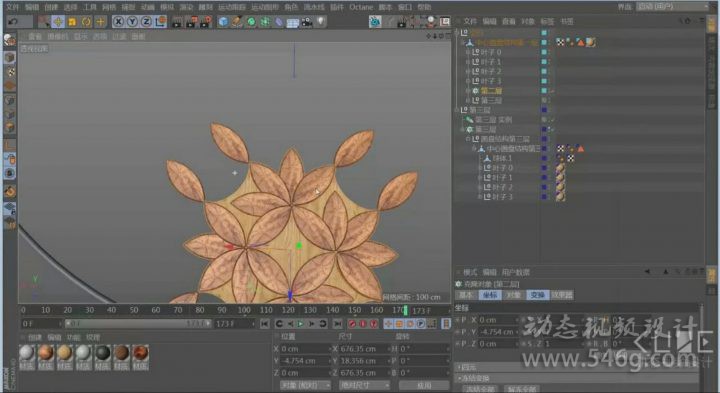Toggle the Y axis lock
Viewport: 720px width, 393px height.
[x=132, y=22]
